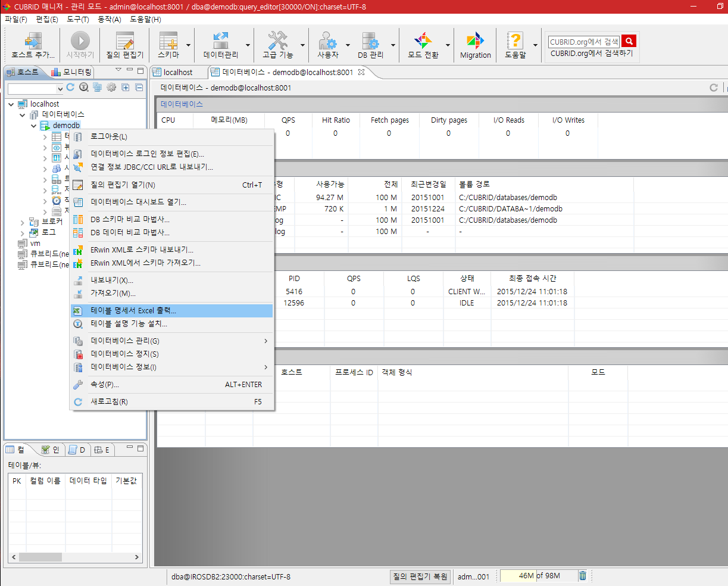Open the DB 관리 dropdown arrow
Image resolution: width=728 pixels, height=586 pixels.
pos(393,45)
